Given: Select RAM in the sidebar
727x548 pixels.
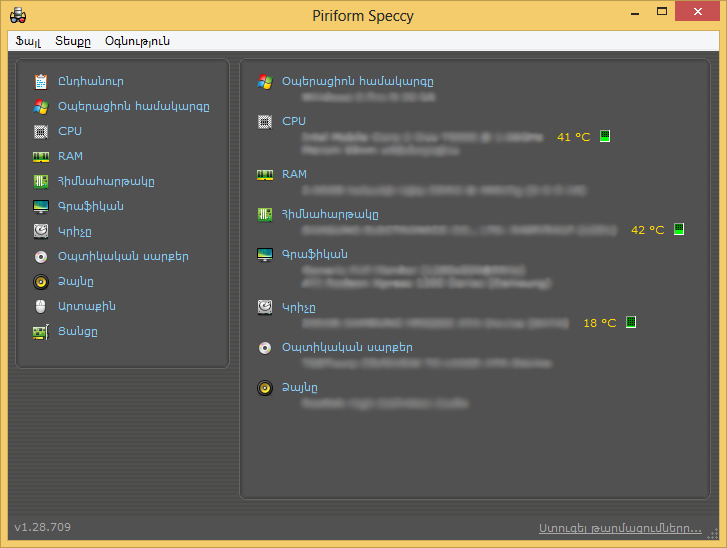Looking at the screenshot, I should coord(70,156).
